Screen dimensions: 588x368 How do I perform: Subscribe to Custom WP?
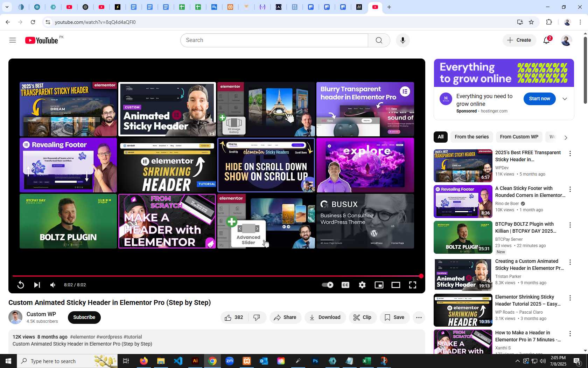[84, 318]
